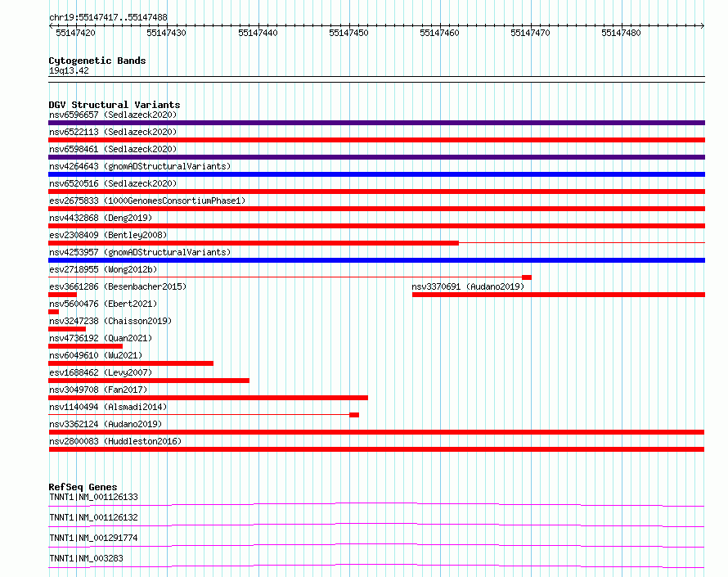Click ruler position 55147450
Image resolution: width=728 pixels, height=577 pixels.
point(348,33)
